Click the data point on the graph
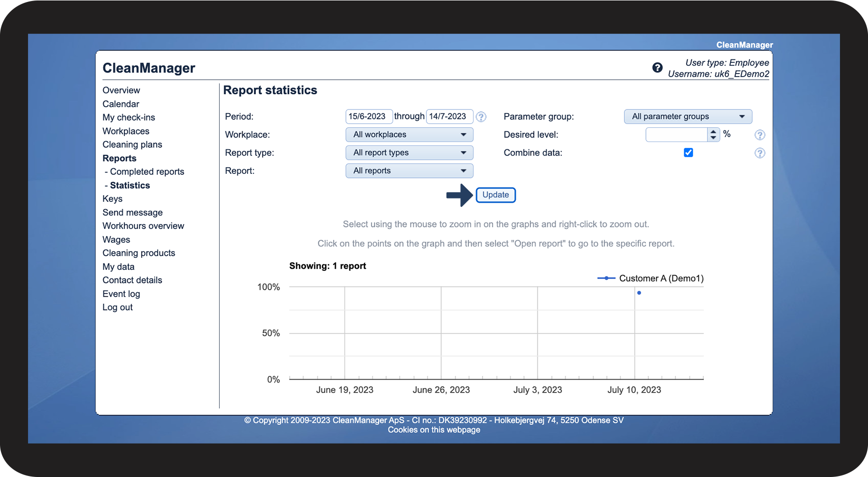Image resolution: width=868 pixels, height=477 pixels. pyautogui.click(x=639, y=293)
